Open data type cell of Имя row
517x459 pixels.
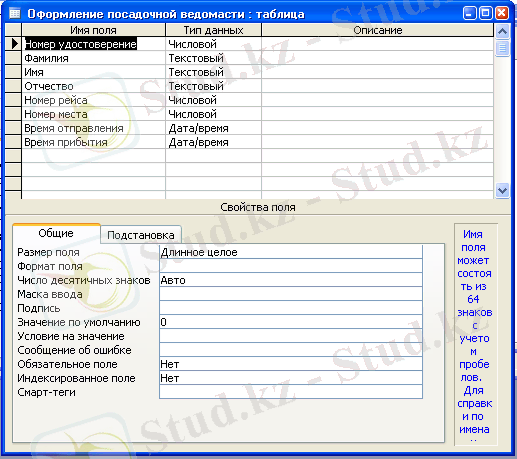[213, 72]
